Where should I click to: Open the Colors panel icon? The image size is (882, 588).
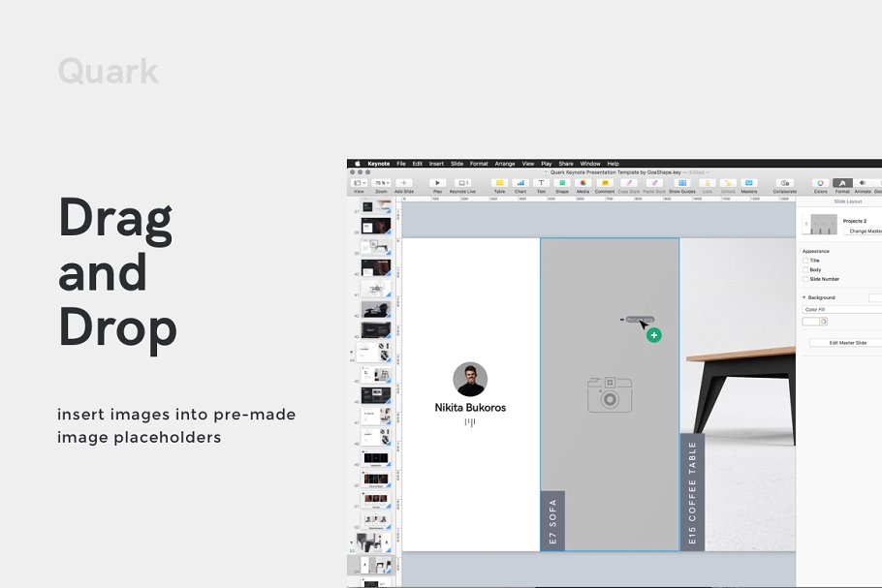(819, 182)
